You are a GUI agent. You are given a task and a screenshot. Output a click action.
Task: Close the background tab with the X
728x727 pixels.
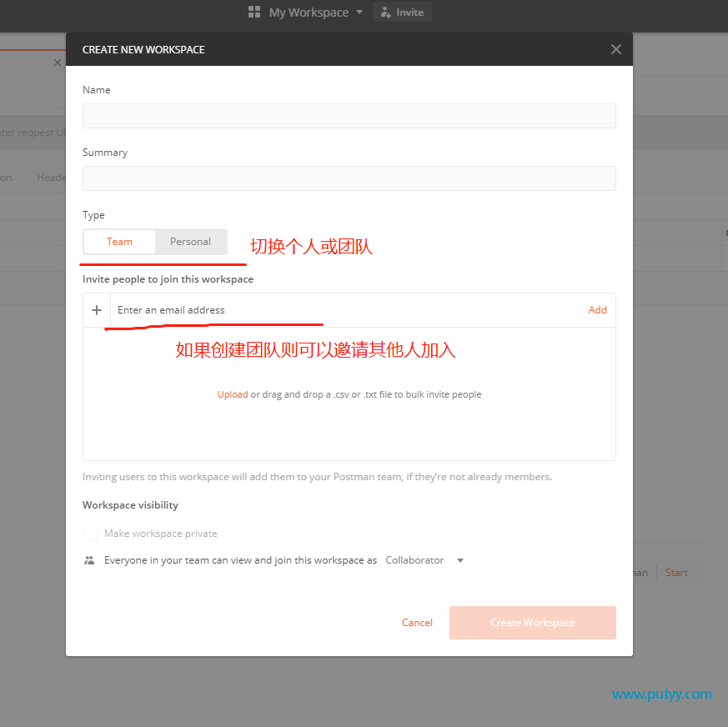(x=57, y=63)
